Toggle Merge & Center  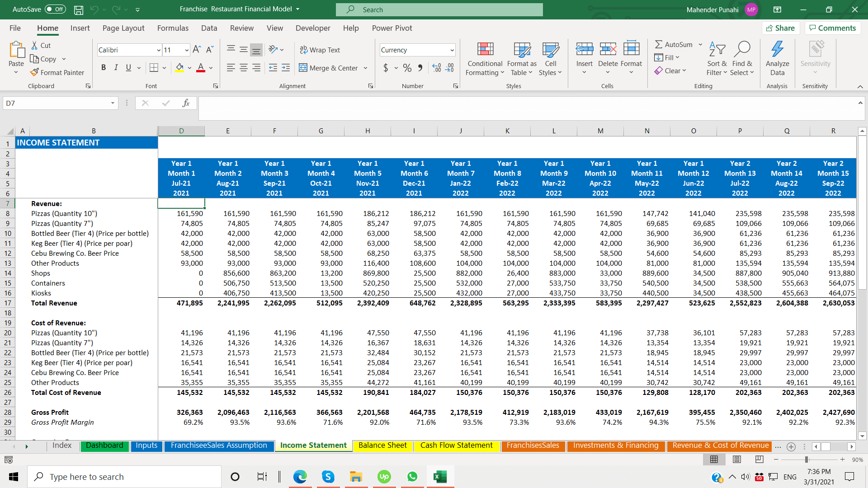(x=329, y=68)
